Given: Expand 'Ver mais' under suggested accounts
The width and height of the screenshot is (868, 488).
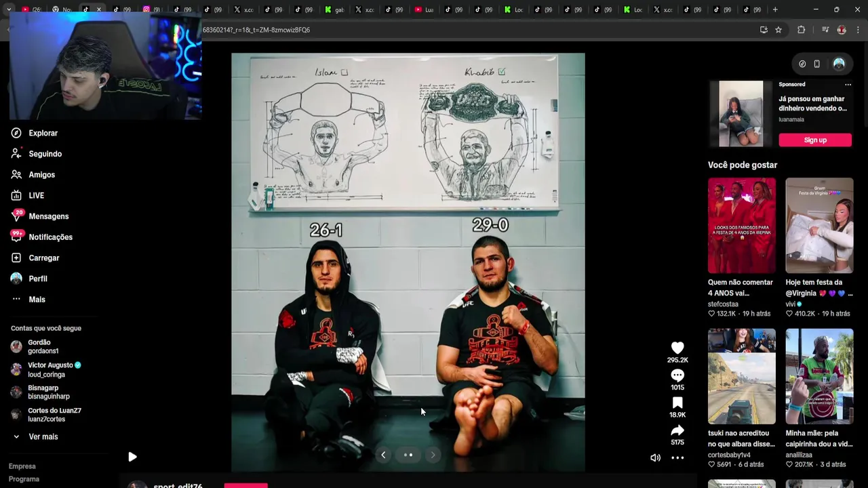Looking at the screenshot, I should [x=35, y=436].
